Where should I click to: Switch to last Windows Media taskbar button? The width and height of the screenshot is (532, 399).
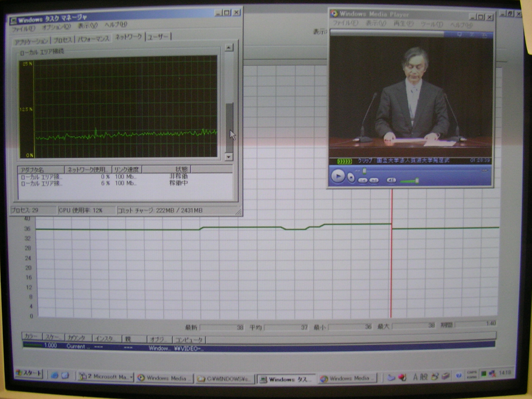(x=348, y=378)
